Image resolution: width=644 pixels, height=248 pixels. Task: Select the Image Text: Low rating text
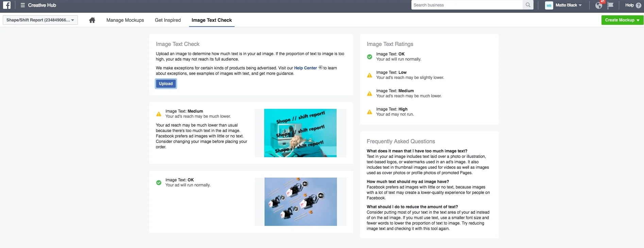391,72
